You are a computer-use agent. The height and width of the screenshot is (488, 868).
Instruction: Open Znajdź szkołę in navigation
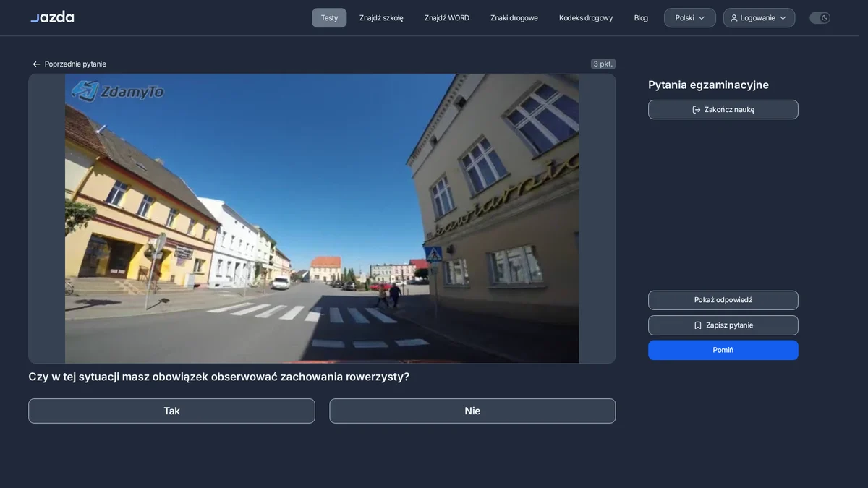tap(381, 18)
